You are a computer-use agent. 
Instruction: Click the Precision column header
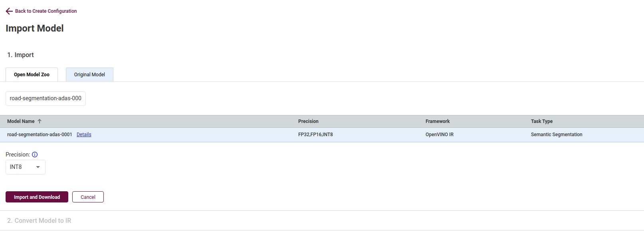[x=308, y=121]
